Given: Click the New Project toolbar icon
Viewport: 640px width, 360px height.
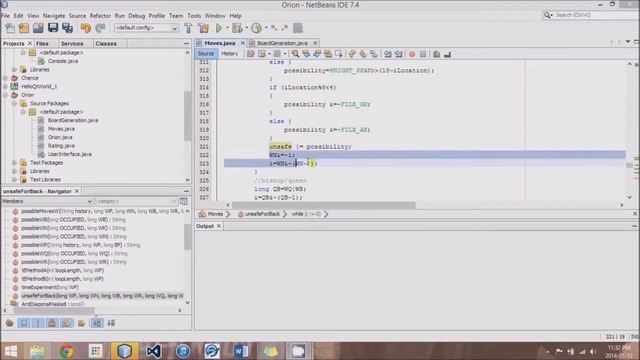Looking at the screenshot, I should [24, 28].
